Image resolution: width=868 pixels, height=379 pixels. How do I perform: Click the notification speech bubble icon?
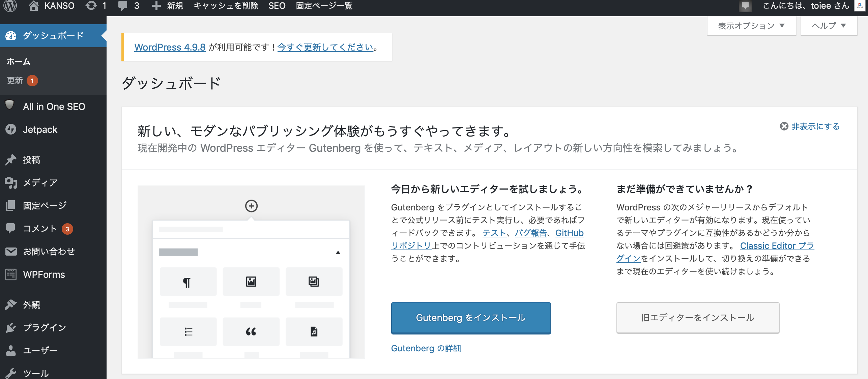point(745,6)
